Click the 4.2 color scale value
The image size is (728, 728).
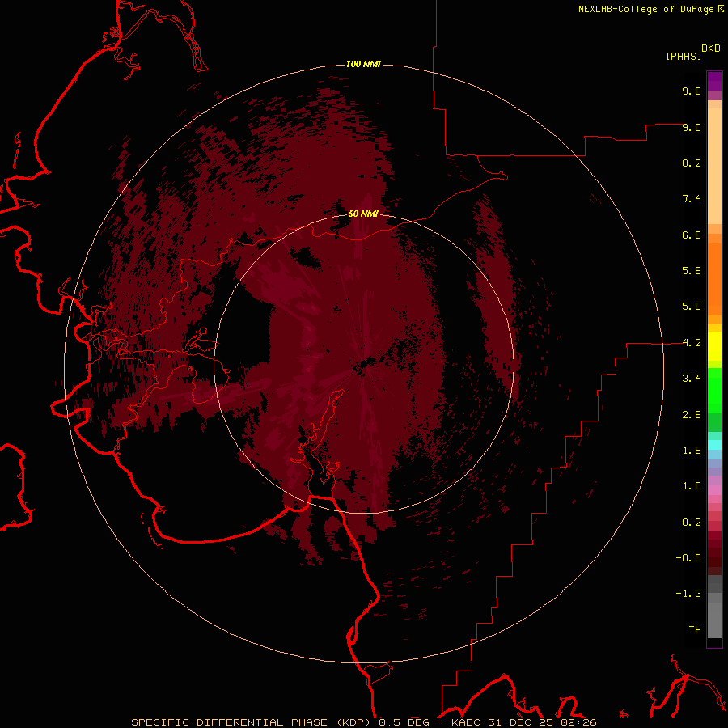coord(692,343)
